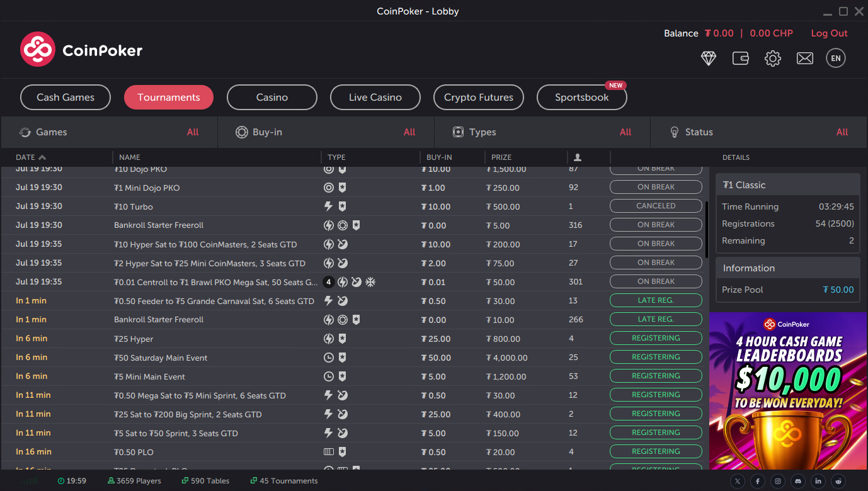Click the Buy-in filter chip icon
868x491 pixels.
[241, 132]
